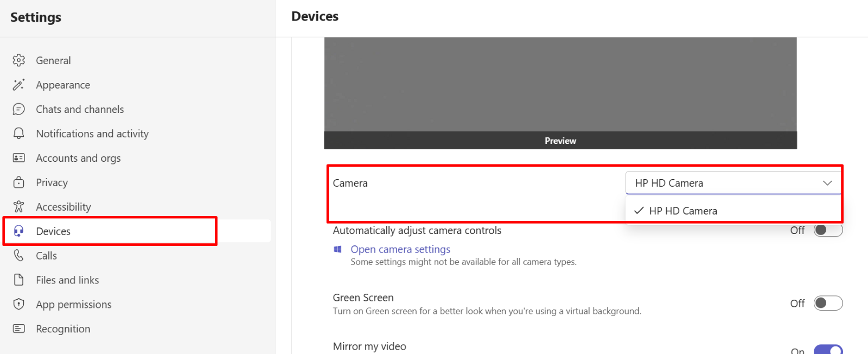Open camera settings link
The width and height of the screenshot is (868, 354).
click(x=400, y=249)
